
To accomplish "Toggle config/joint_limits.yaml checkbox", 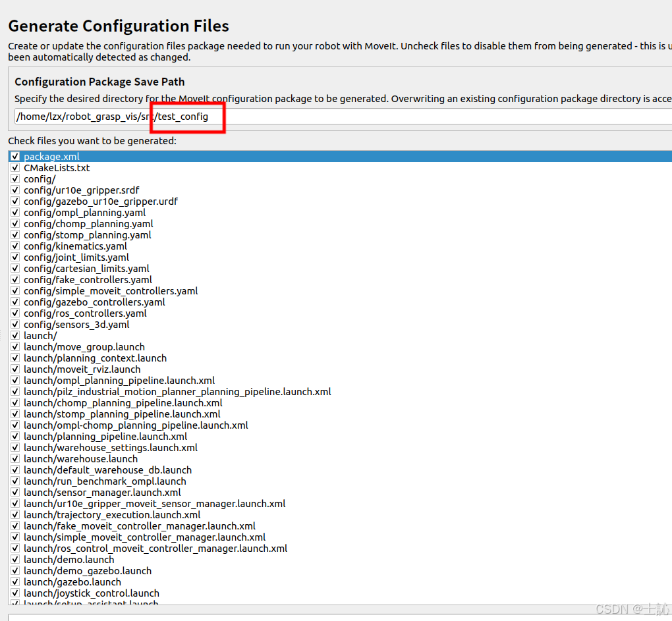I will (15, 257).
